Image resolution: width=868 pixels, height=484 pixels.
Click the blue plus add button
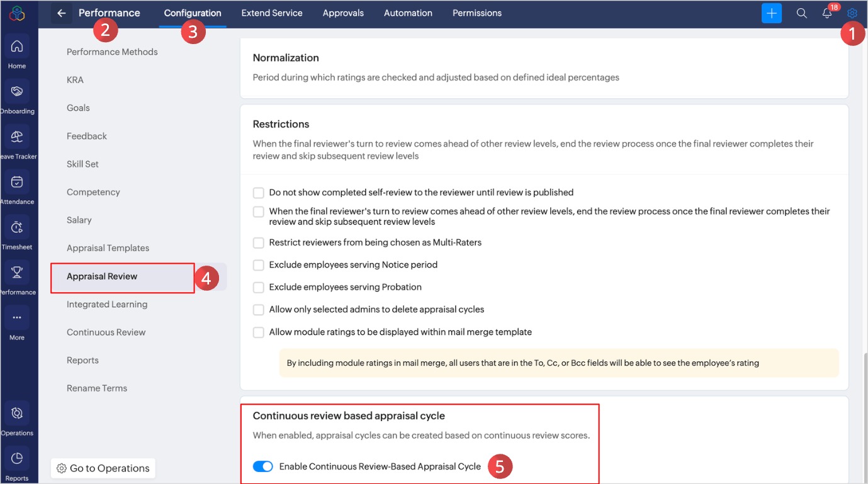coord(771,13)
